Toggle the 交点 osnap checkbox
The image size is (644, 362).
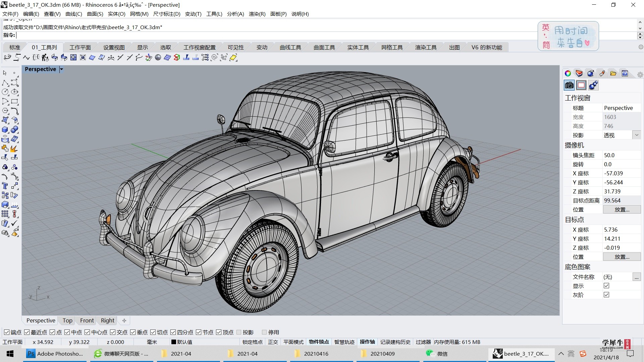tap(113, 332)
